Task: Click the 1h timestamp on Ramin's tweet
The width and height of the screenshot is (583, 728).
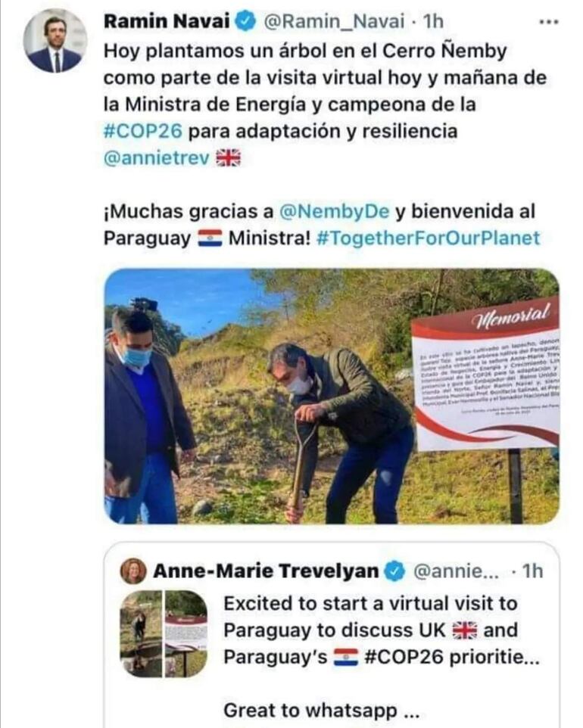Action: click(433, 21)
